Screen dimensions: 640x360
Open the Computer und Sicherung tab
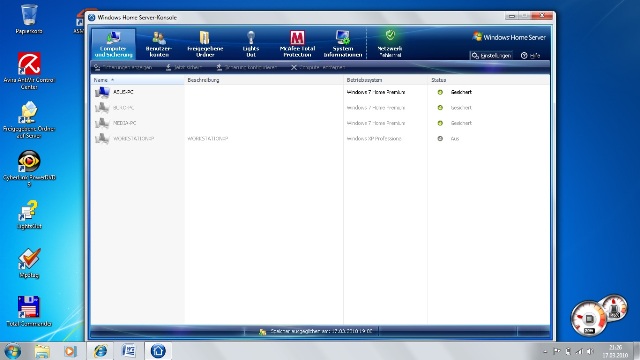click(113, 44)
